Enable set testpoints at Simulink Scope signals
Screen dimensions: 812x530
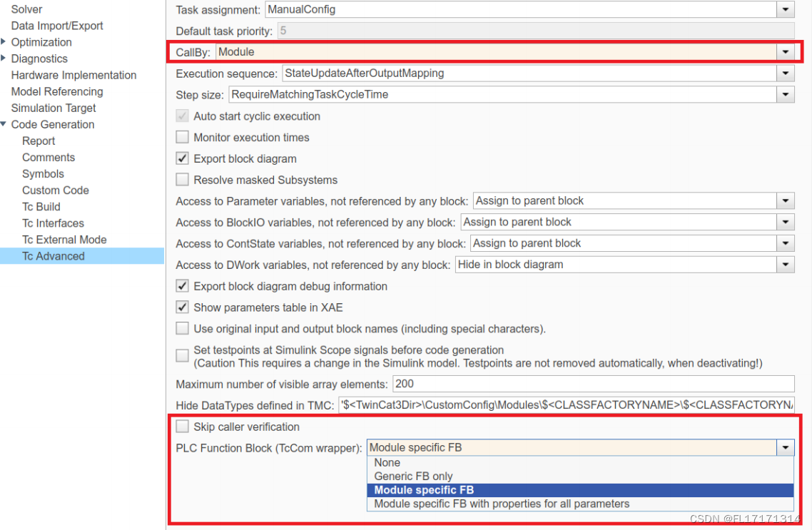tap(182, 356)
